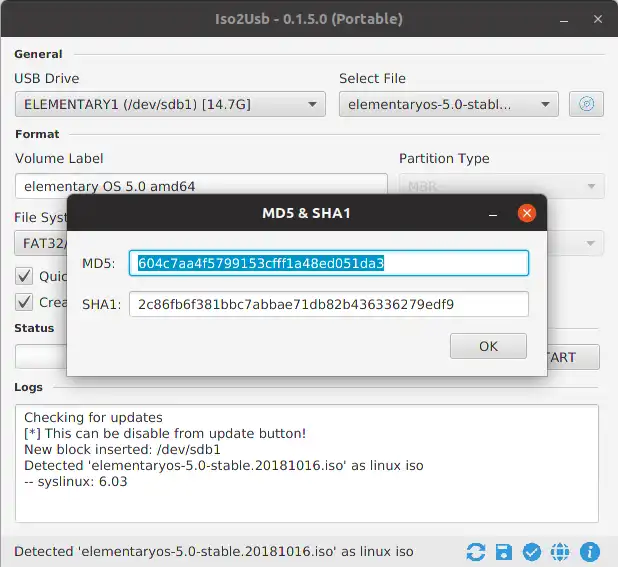This screenshot has height=567, width=618.
Task: Click the 'MD5:' label
Action: click(99, 263)
